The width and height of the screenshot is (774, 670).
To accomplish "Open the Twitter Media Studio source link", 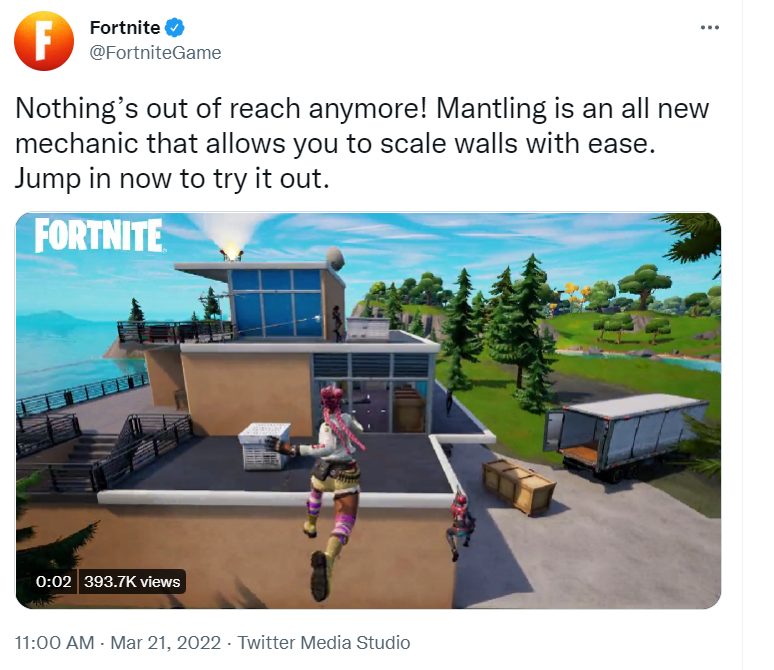I will [324, 643].
